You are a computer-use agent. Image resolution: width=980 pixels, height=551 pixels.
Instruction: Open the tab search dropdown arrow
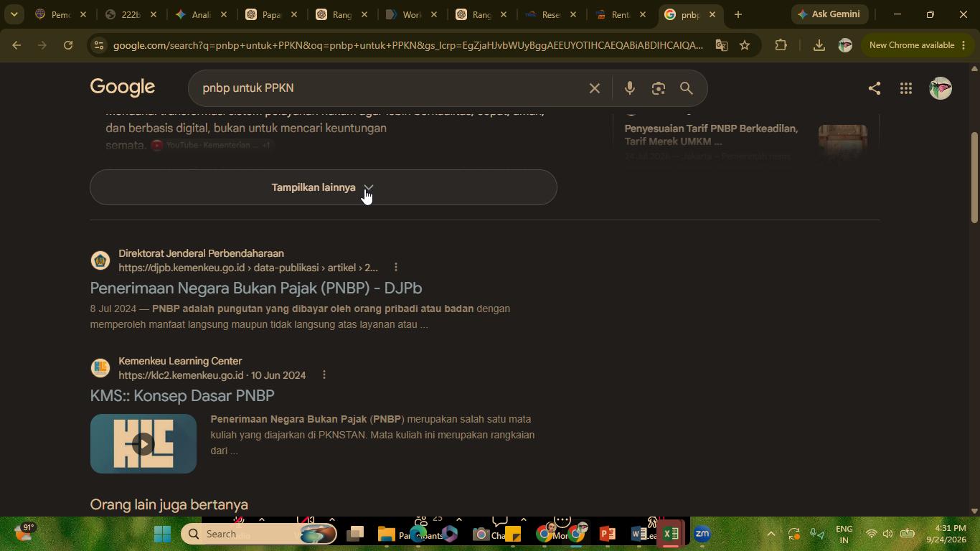14,14
